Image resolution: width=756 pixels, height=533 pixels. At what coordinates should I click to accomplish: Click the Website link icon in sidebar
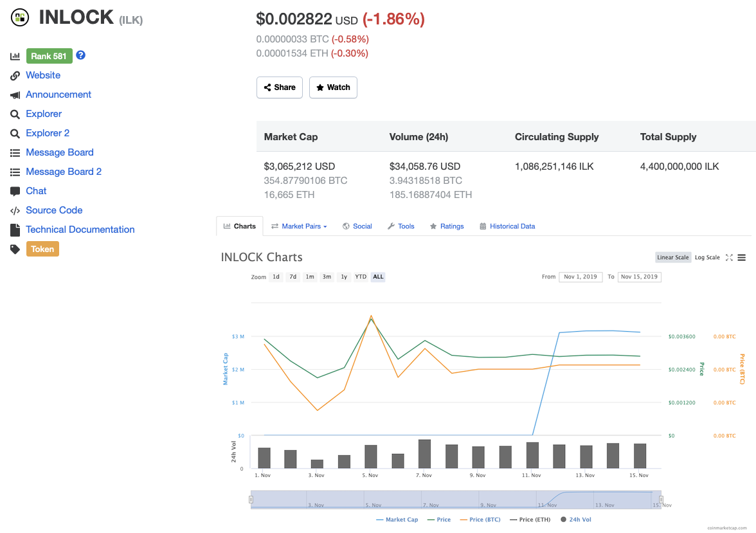coord(14,75)
